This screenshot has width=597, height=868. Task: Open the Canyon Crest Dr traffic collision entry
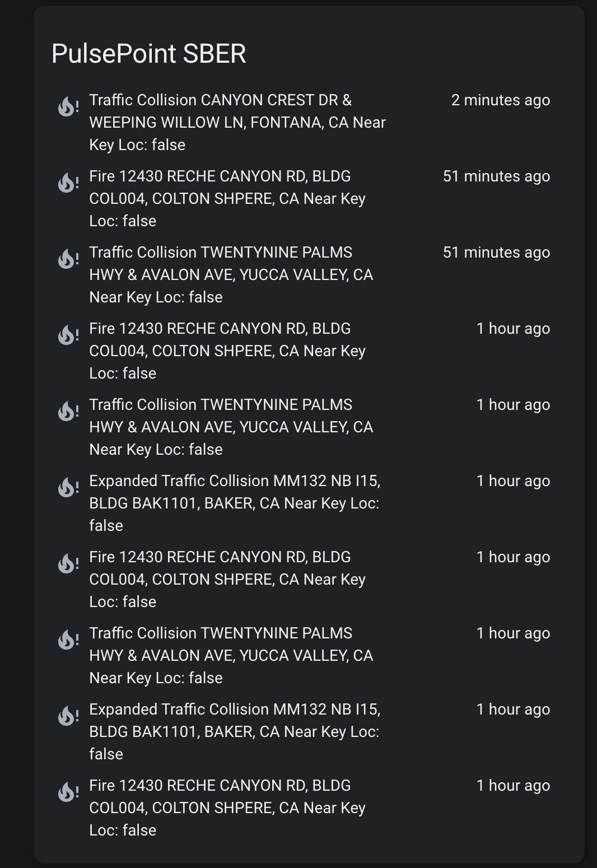(x=237, y=122)
